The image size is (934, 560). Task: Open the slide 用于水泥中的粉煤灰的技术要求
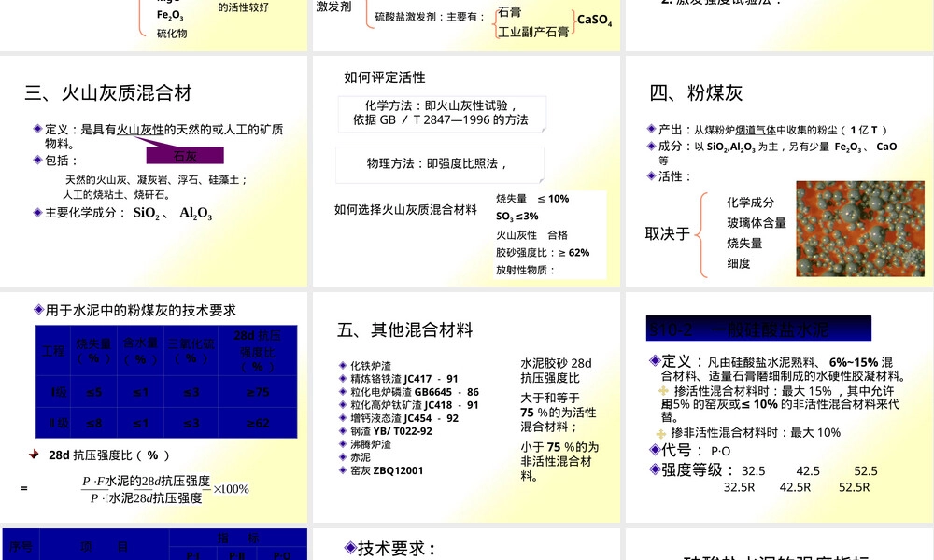tap(154, 408)
